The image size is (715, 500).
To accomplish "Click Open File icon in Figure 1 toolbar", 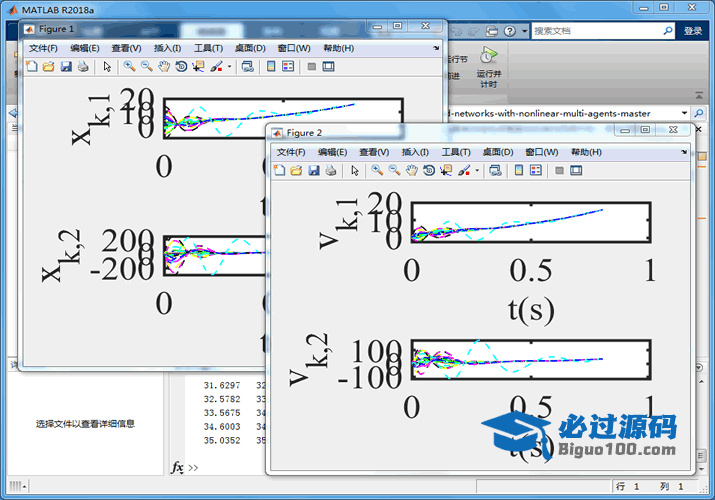I will pos(48,67).
